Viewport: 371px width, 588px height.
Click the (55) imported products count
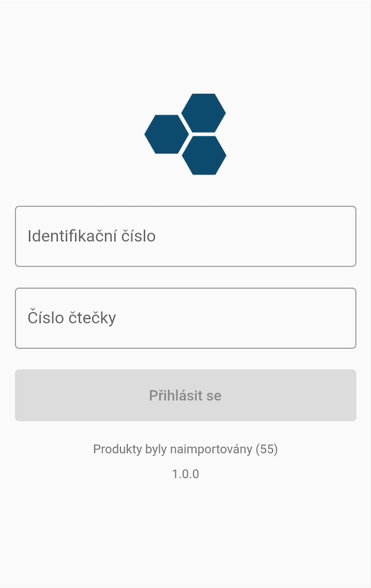267,449
